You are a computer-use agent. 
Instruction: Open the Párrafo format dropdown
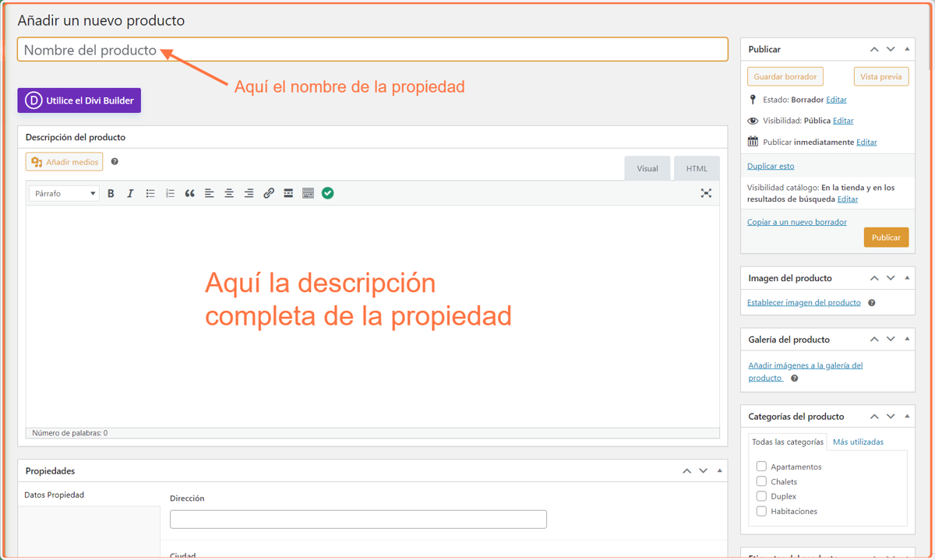(x=64, y=193)
